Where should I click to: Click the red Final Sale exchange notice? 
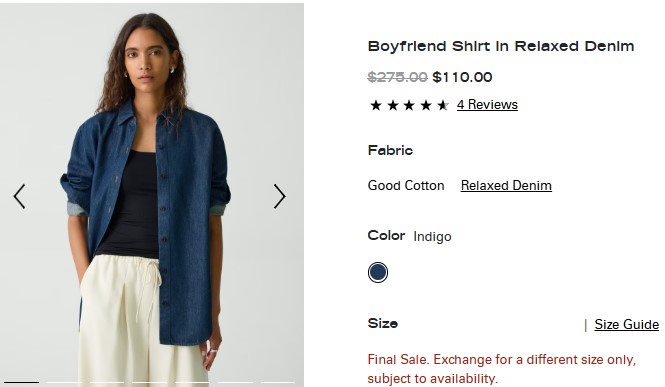tap(502, 369)
